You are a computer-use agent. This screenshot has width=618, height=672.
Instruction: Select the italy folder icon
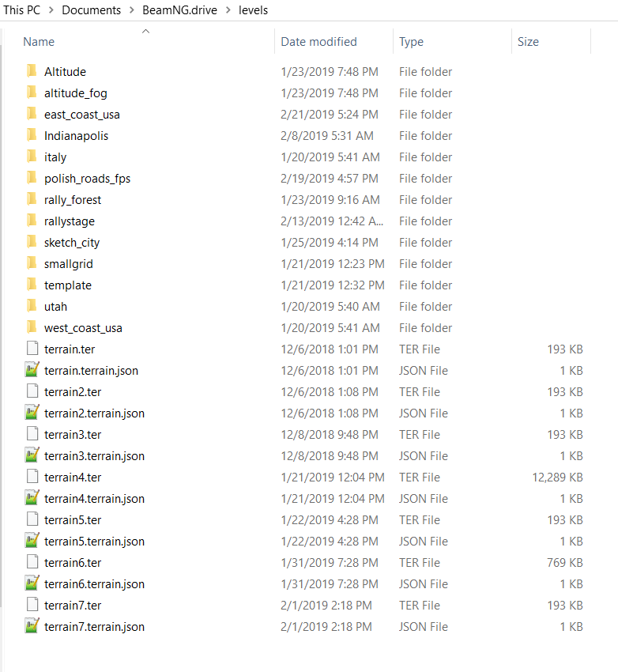[x=32, y=157]
